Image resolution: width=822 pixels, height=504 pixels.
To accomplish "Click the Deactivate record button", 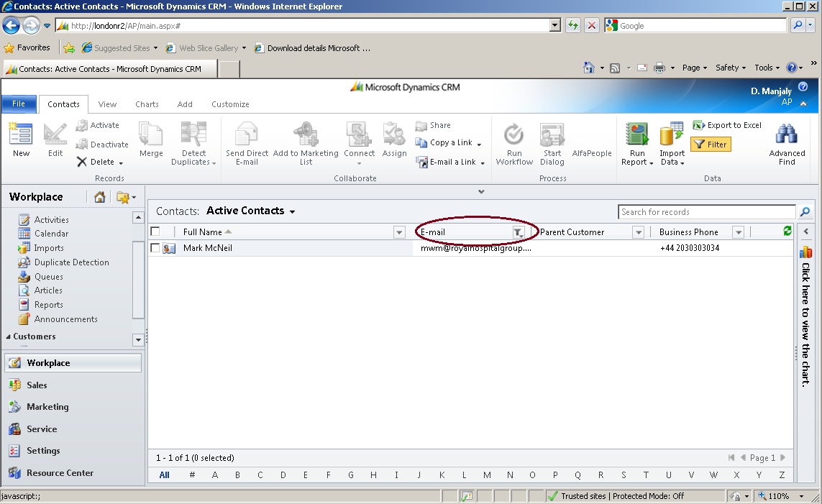I will pyautogui.click(x=102, y=144).
